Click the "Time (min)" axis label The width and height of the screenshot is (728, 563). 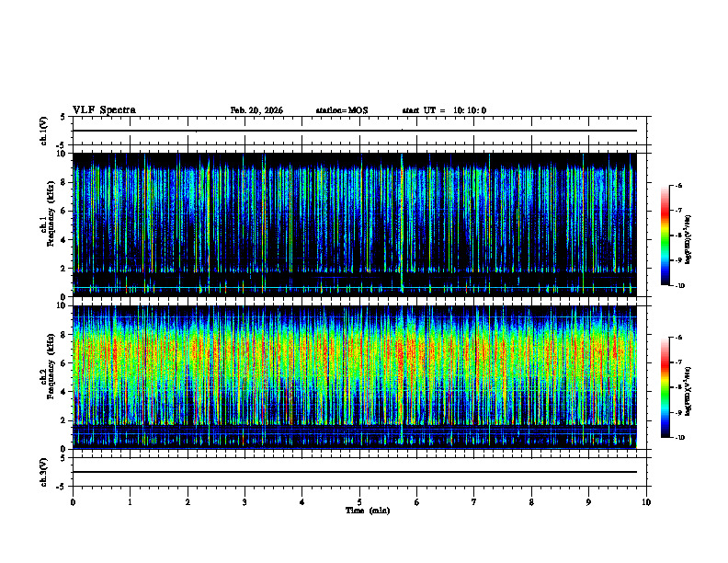point(368,511)
